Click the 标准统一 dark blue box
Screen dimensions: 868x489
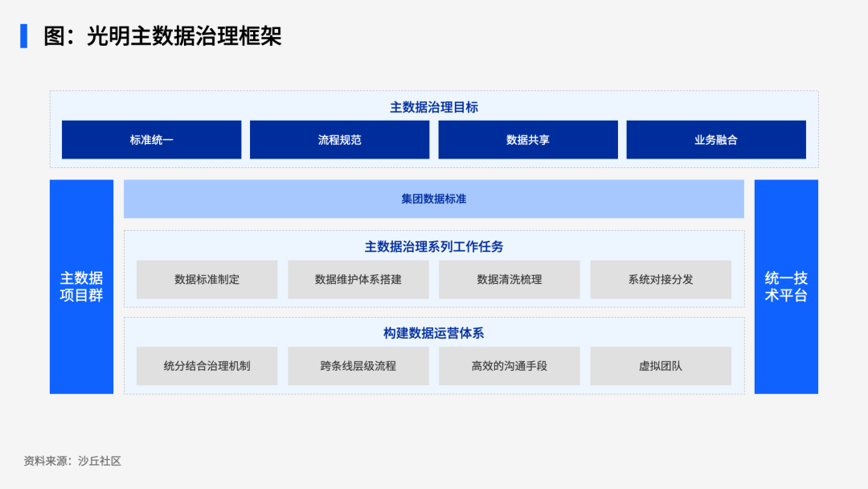coord(151,140)
